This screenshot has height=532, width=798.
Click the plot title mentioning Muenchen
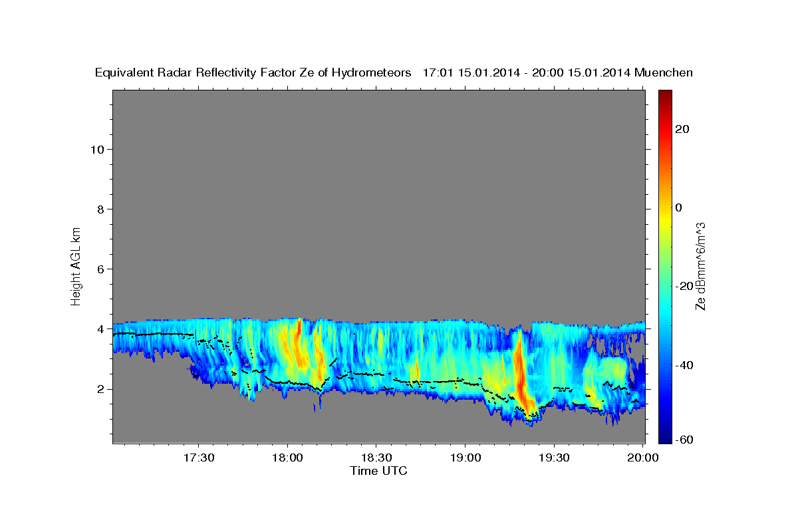[x=394, y=73]
